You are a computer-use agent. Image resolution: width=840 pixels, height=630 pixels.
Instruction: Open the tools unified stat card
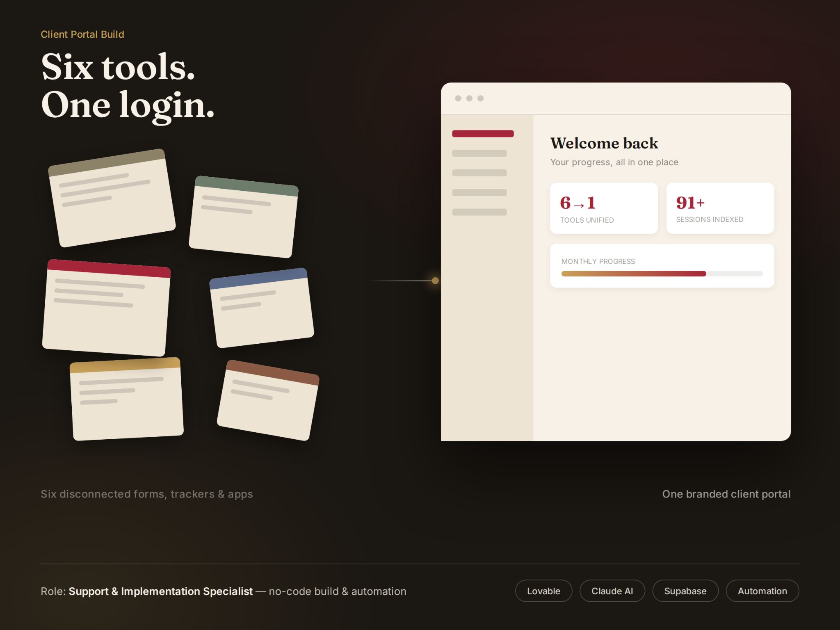pos(604,208)
